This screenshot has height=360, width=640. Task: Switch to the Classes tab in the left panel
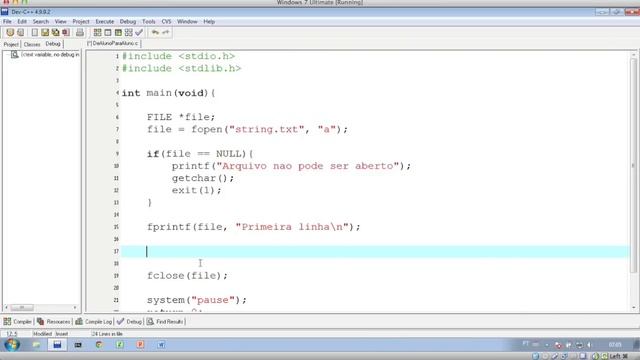32,44
